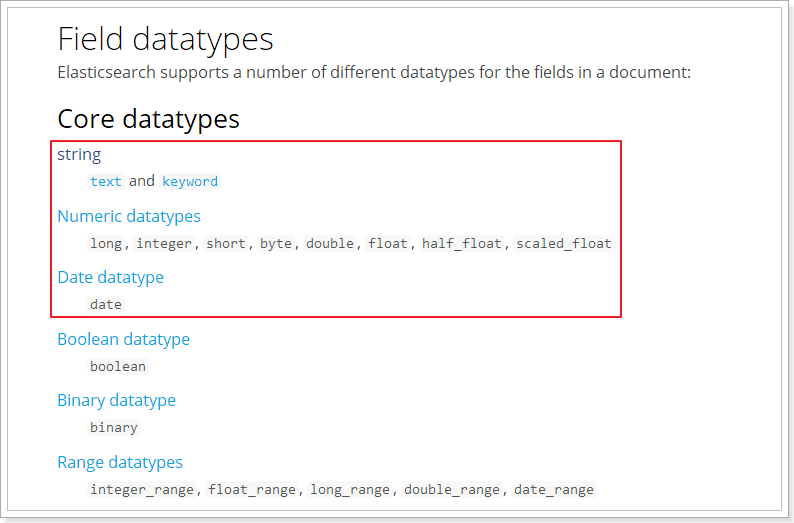Click the Date datatype link
Viewport: 794px width, 523px height.
click(110, 277)
